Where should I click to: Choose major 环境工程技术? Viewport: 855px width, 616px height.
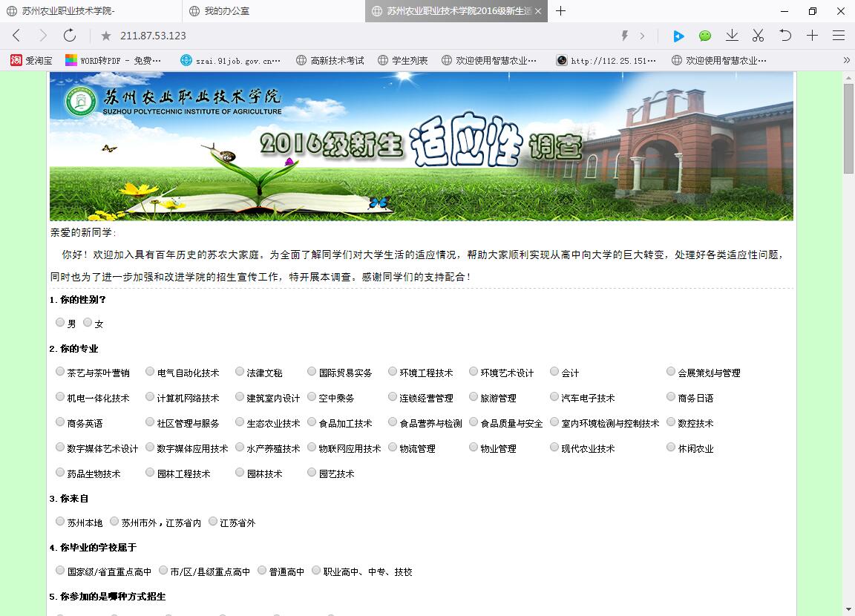point(393,371)
